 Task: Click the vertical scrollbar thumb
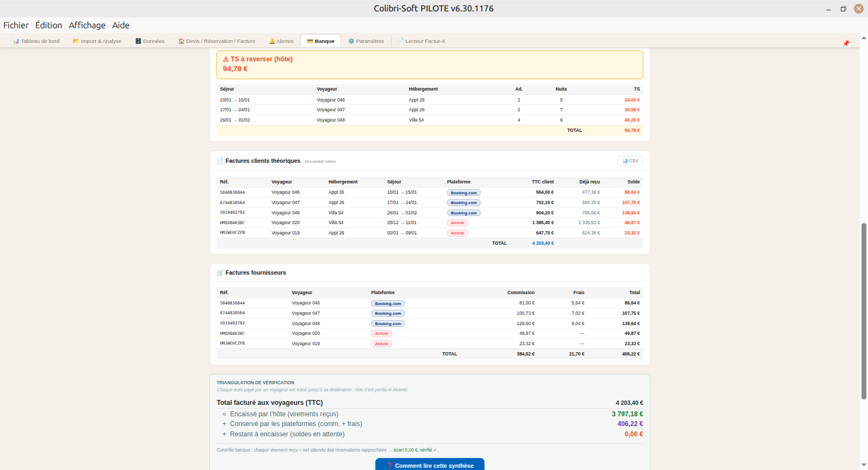click(x=864, y=311)
